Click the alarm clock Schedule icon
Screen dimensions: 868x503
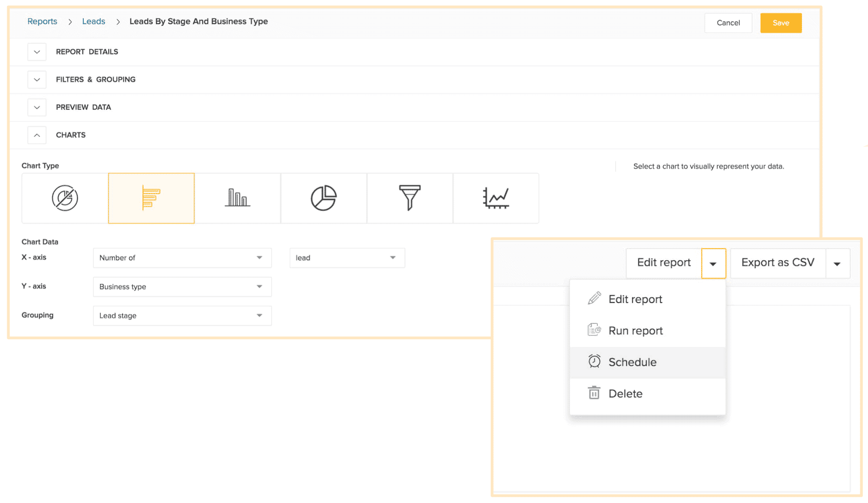[594, 361]
